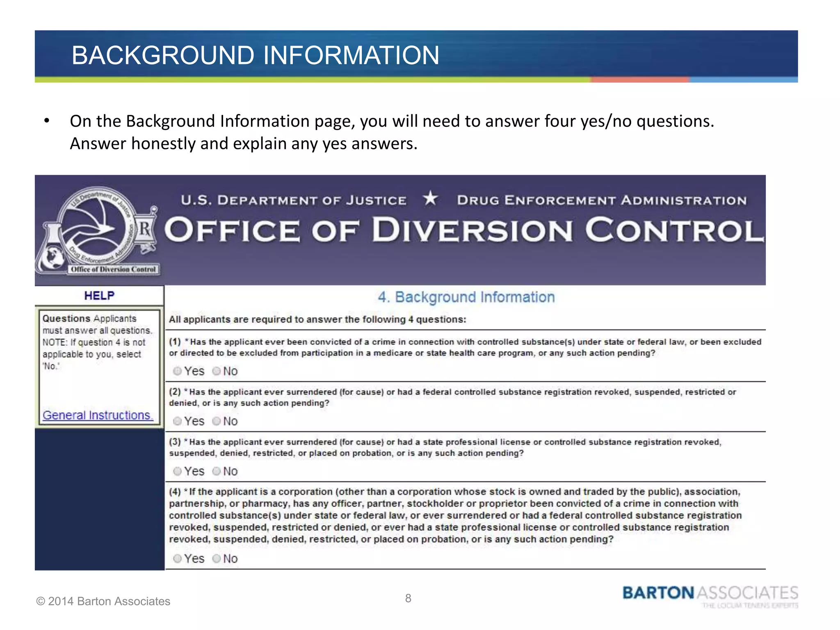The width and height of the screenshot is (840, 630).
Task: Click the star icon in DEA banner
Action: click(431, 199)
